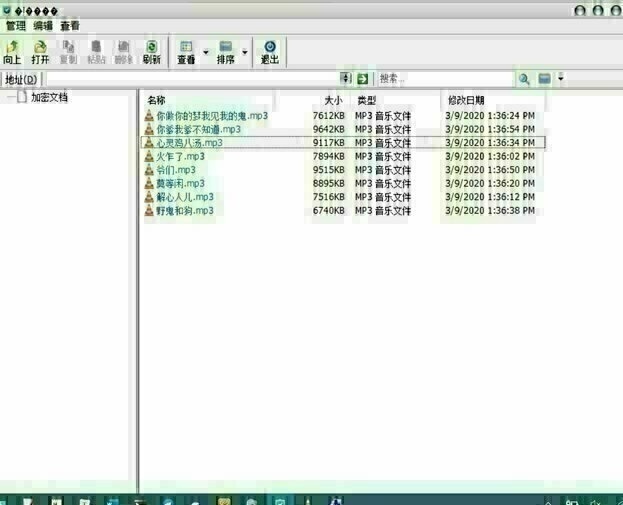Open the search options dropdown arrow
Image resolution: width=623 pixels, height=505 pixels.
(x=561, y=78)
